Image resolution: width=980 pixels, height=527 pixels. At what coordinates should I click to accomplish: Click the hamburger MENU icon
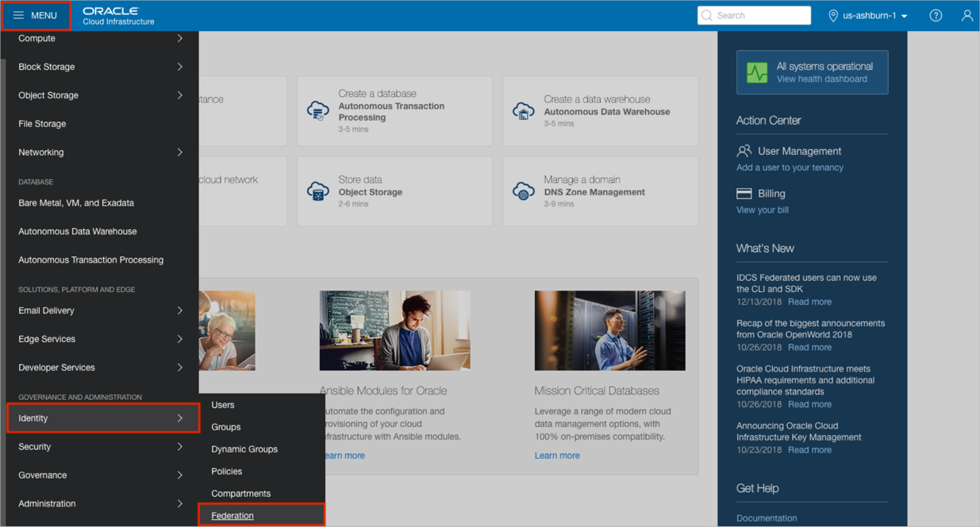pyautogui.click(x=18, y=15)
